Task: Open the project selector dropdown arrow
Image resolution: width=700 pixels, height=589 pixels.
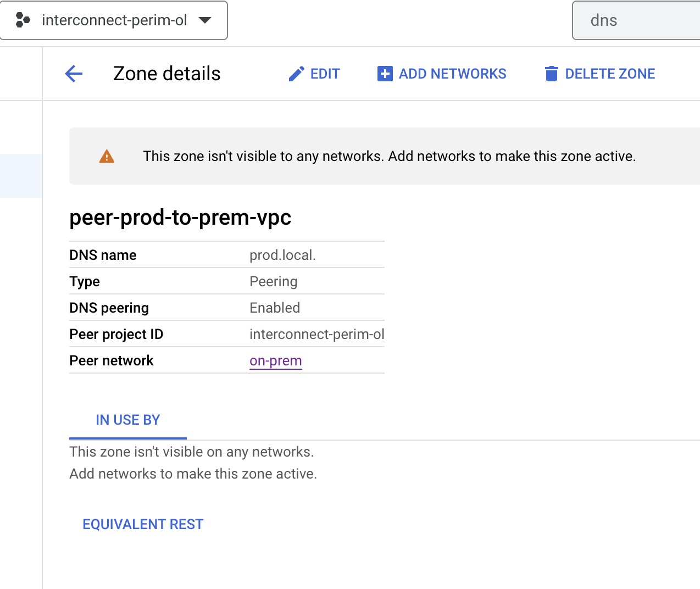Action: coord(204,20)
